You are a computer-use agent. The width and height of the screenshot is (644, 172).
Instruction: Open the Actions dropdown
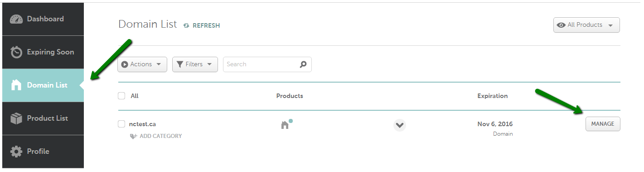pos(142,64)
